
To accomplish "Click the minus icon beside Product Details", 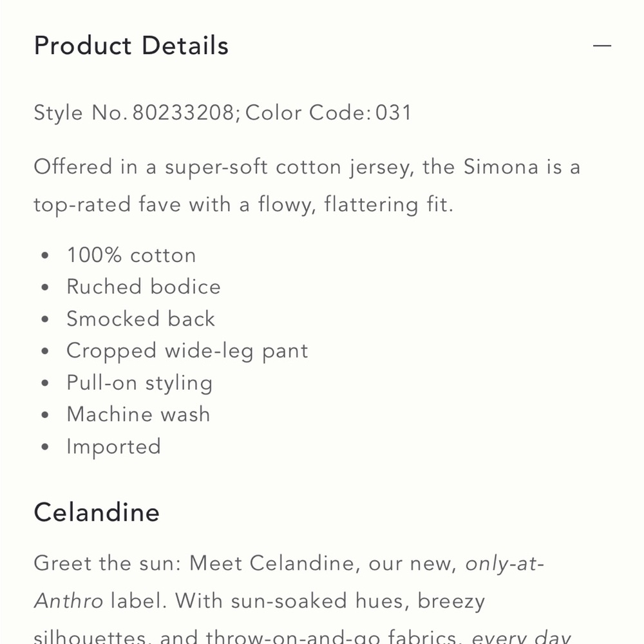I will point(601,45).
